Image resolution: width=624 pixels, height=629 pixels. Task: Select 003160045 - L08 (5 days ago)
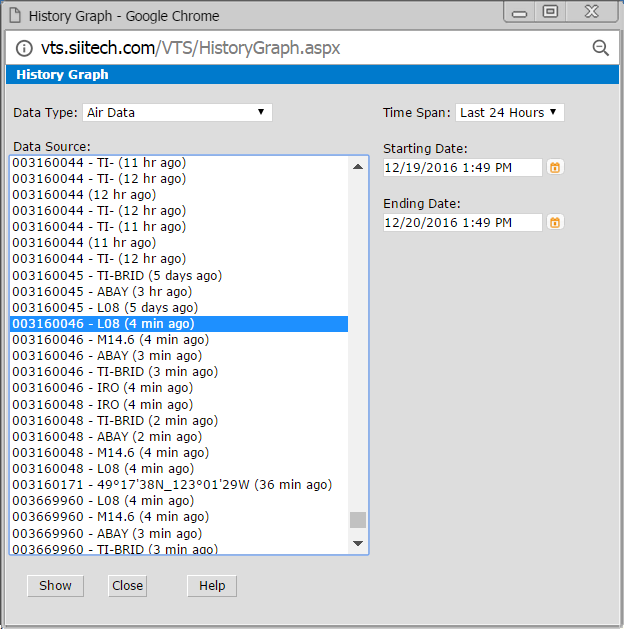[x=179, y=308]
